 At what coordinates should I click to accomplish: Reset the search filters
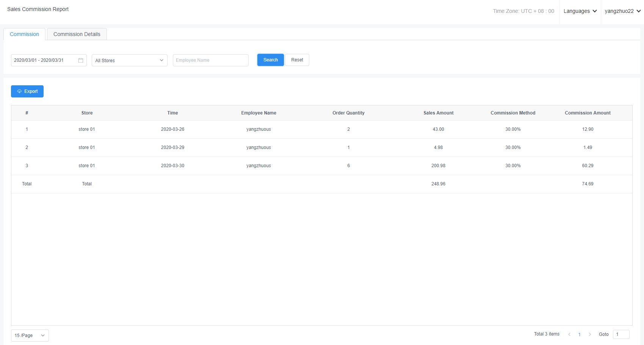297,60
